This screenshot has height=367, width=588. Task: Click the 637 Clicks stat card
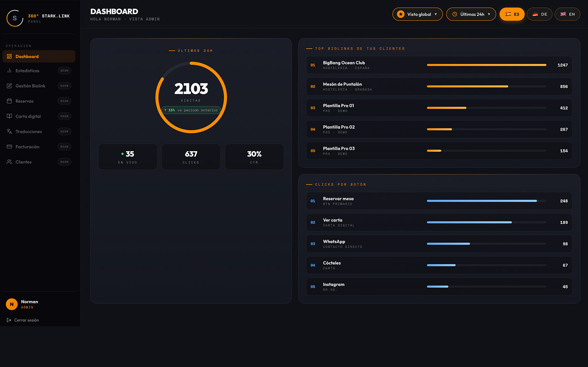point(191,157)
